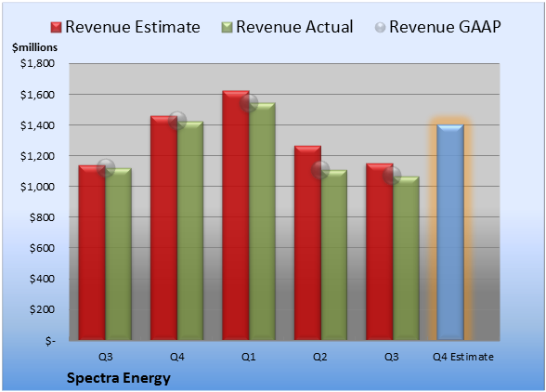This screenshot has height=392, width=546.
Task: Click the "$1,000" y-axis value
Action: (x=37, y=187)
